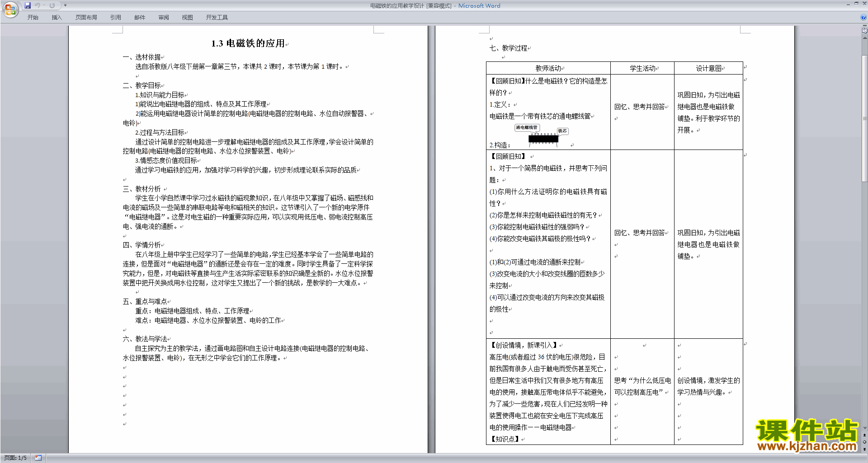
Task: Open Word help question mark icon
Action: (863, 18)
